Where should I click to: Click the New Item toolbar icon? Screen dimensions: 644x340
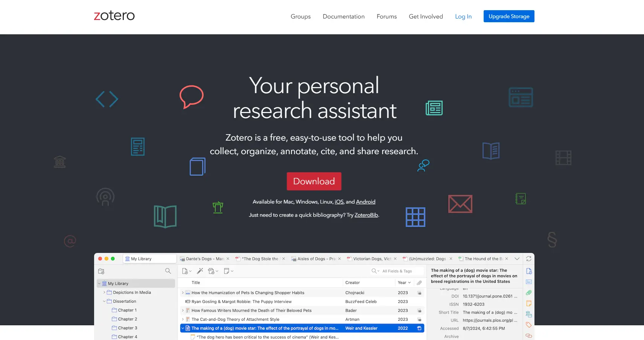click(x=185, y=271)
